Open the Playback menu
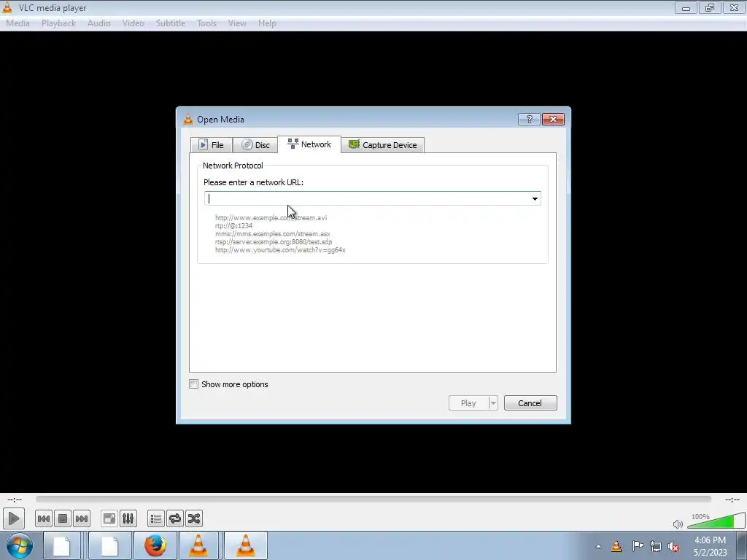Viewport: 747px width, 560px height. click(58, 23)
